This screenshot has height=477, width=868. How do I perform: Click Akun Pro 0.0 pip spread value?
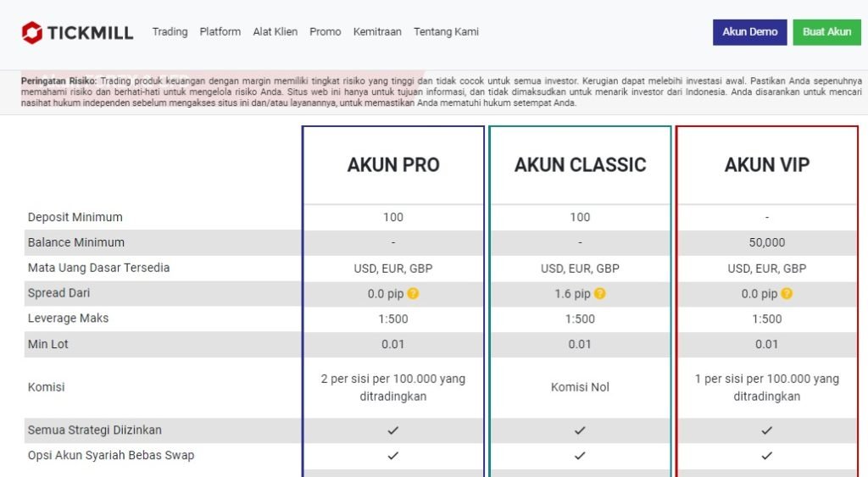point(386,294)
